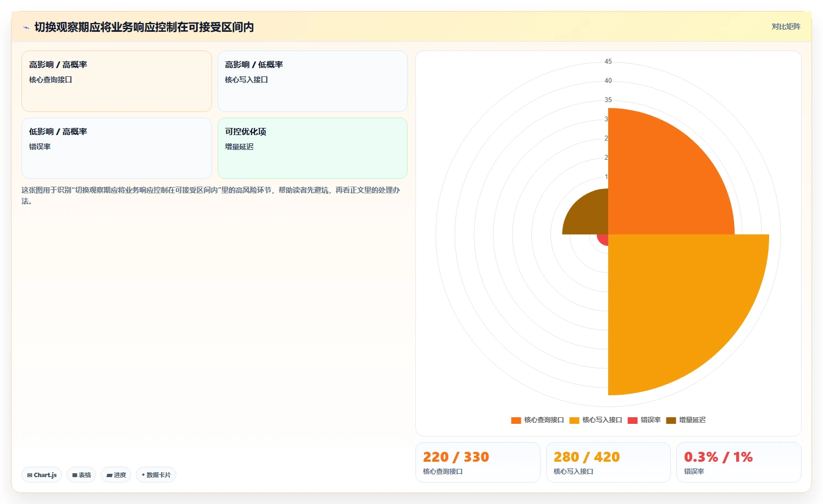Click the 数据卡片 tag
The width and height of the screenshot is (823, 504).
(x=156, y=475)
